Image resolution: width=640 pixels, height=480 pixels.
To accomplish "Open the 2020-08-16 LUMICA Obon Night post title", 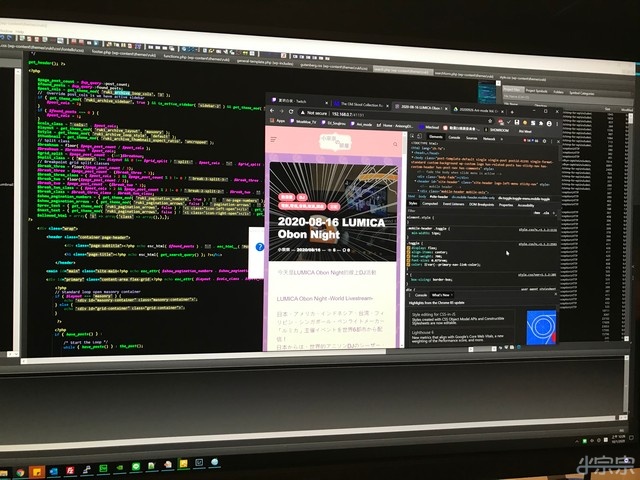I will [x=318, y=225].
